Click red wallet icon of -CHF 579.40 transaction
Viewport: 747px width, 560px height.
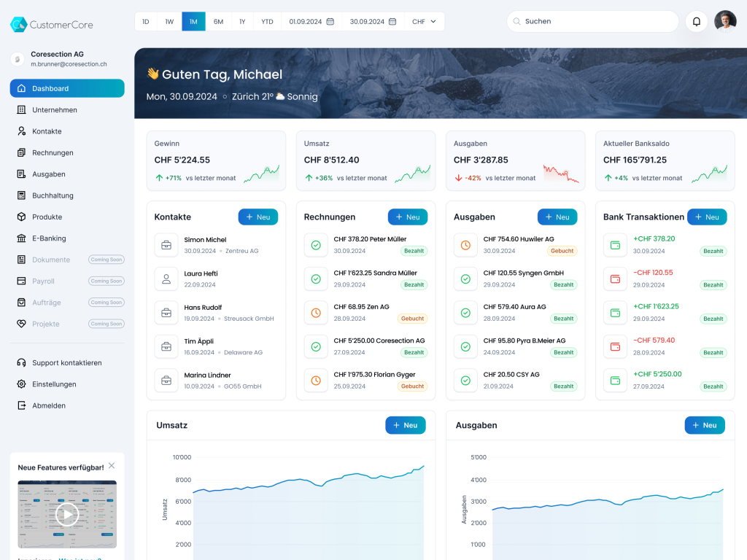click(615, 346)
